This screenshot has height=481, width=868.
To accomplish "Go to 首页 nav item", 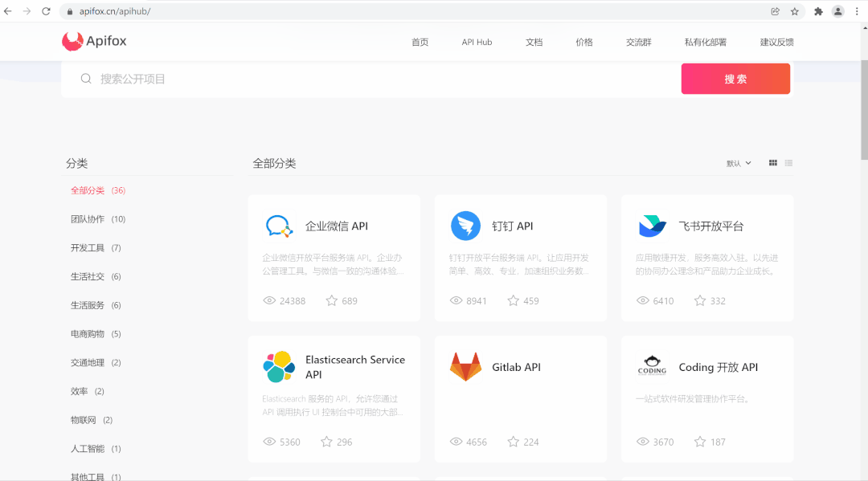I will (420, 42).
